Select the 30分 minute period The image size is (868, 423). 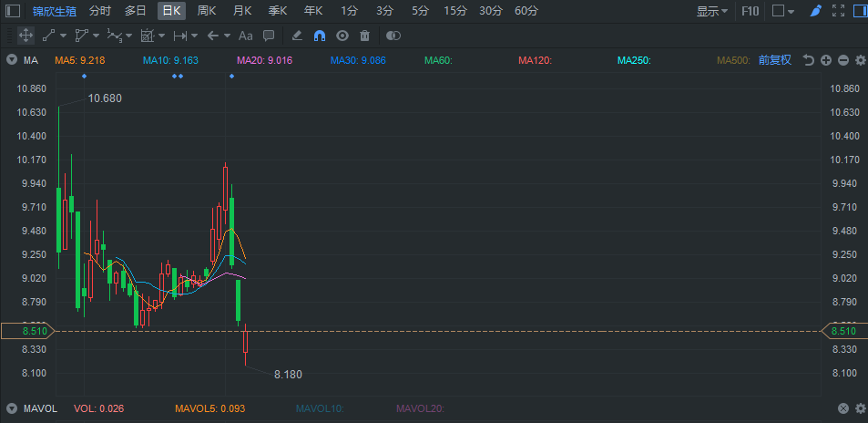(x=491, y=11)
